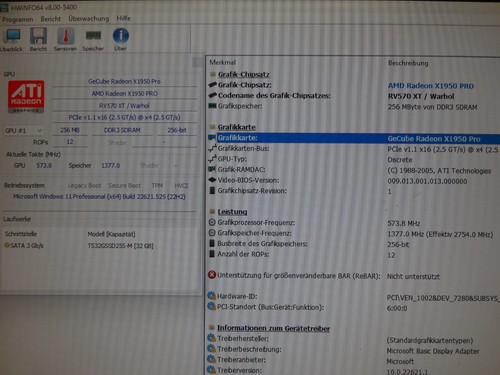The width and height of the screenshot is (500, 375).
Task: Click the GPU clock value 573.8
Action: [44, 166]
